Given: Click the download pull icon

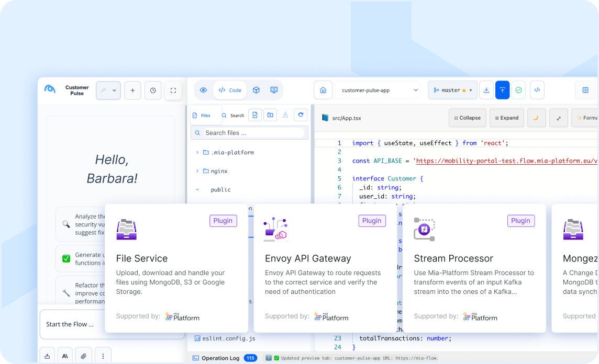Looking at the screenshot, I should click(486, 90).
